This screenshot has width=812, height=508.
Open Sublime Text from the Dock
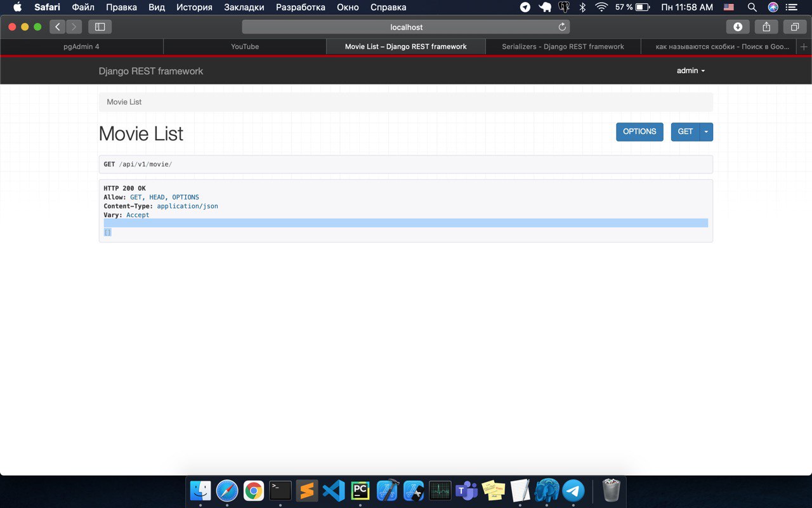coord(307,490)
